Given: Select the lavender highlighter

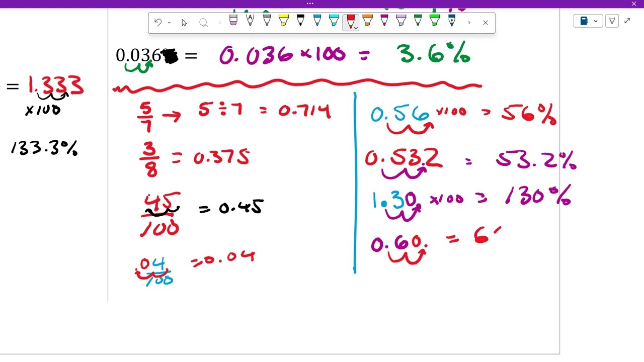Looking at the screenshot, I should pos(401,21).
